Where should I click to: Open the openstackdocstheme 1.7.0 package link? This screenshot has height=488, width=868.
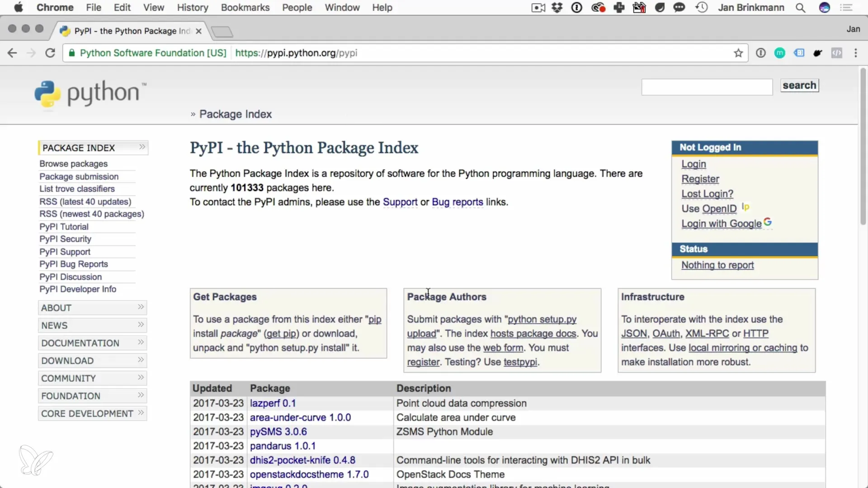[309, 474]
